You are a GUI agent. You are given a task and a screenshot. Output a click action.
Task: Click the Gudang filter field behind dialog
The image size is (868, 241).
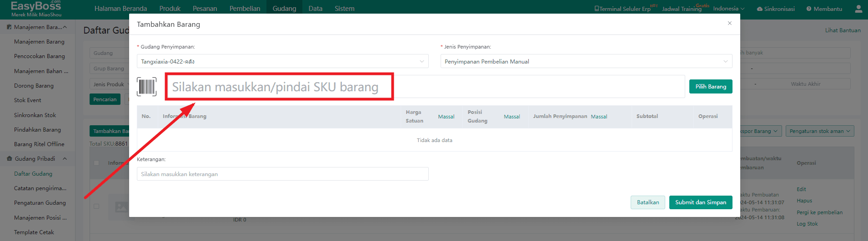pos(109,53)
